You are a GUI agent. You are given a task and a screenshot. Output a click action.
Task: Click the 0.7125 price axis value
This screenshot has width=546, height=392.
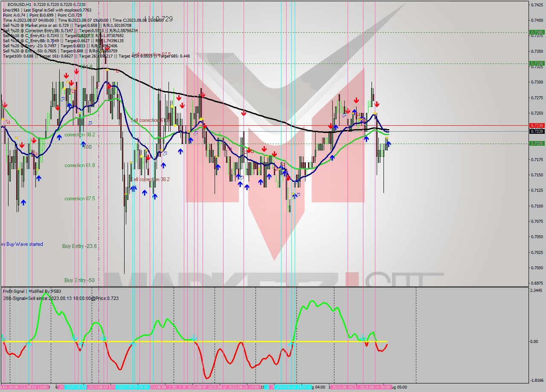click(x=537, y=190)
